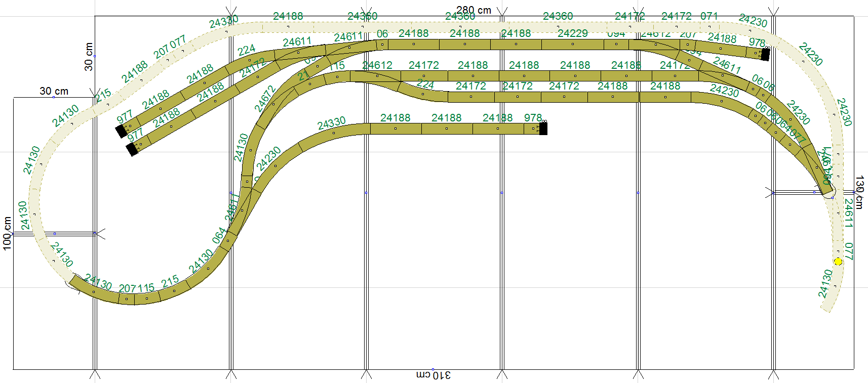This screenshot has width=868, height=383.
Task: Click the "207 115" track label
Action: (x=136, y=288)
